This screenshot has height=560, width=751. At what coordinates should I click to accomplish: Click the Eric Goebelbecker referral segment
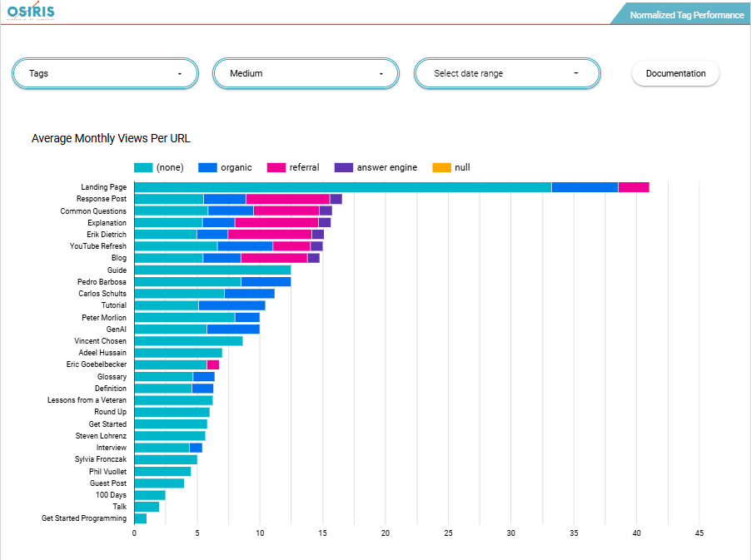(x=213, y=364)
